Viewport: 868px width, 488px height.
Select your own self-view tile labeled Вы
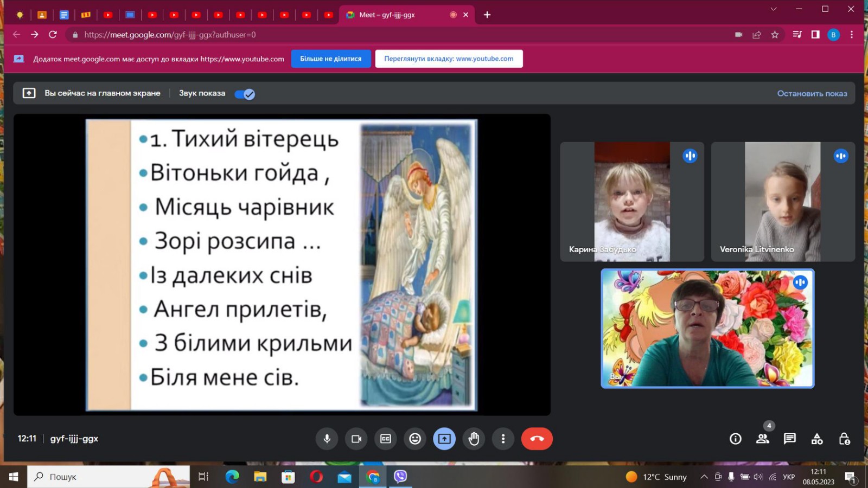[x=707, y=329]
